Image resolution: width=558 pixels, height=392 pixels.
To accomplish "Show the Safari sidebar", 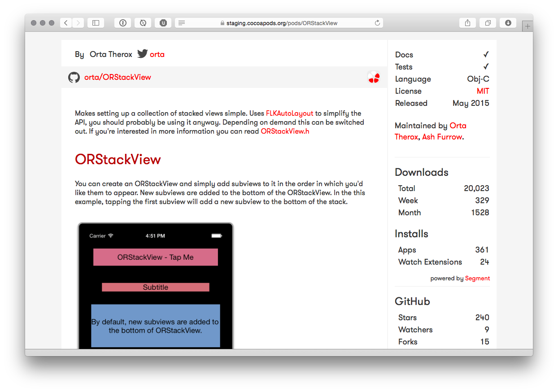I will click(x=96, y=23).
